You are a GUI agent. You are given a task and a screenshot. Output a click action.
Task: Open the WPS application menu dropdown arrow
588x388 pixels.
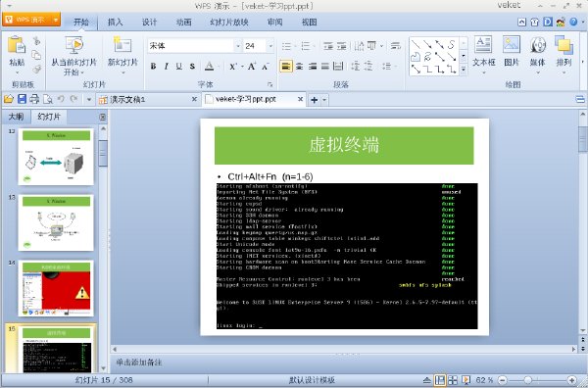point(55,20)
